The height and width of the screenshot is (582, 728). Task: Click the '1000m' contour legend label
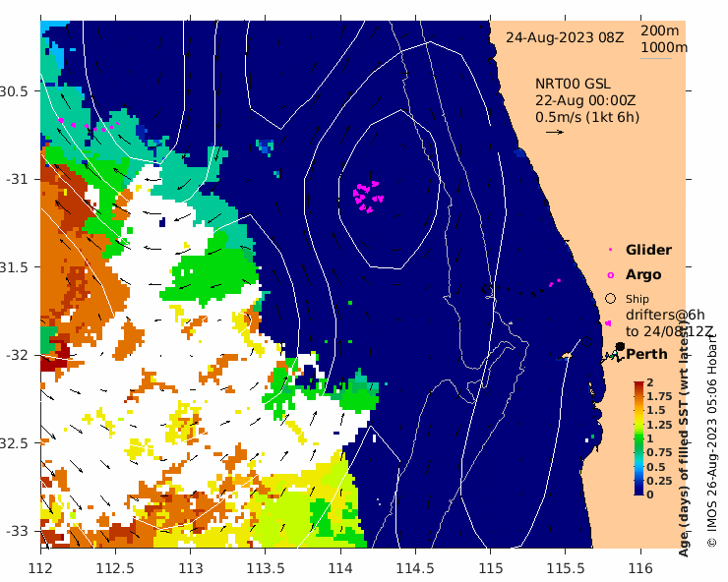tap(664, 47)
